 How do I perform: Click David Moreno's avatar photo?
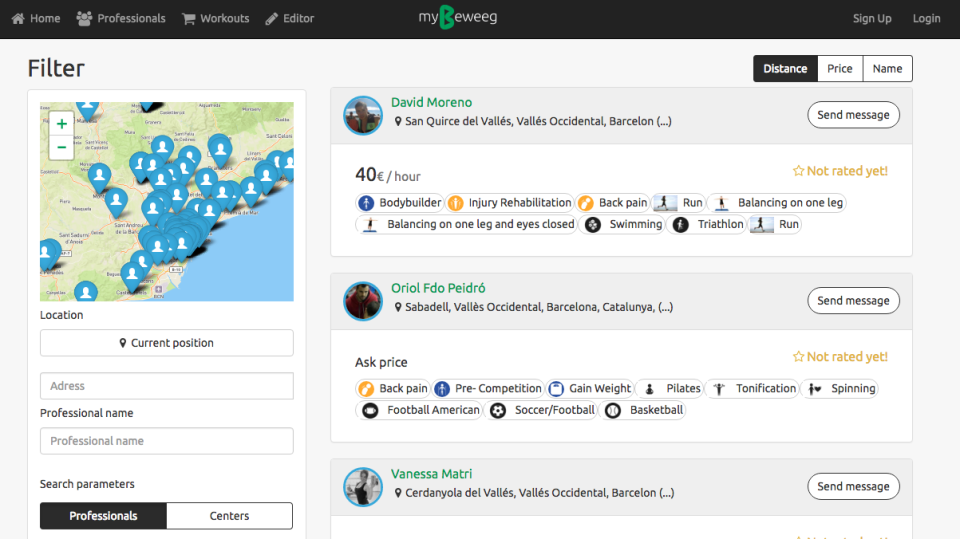click(x=363, y=115)
